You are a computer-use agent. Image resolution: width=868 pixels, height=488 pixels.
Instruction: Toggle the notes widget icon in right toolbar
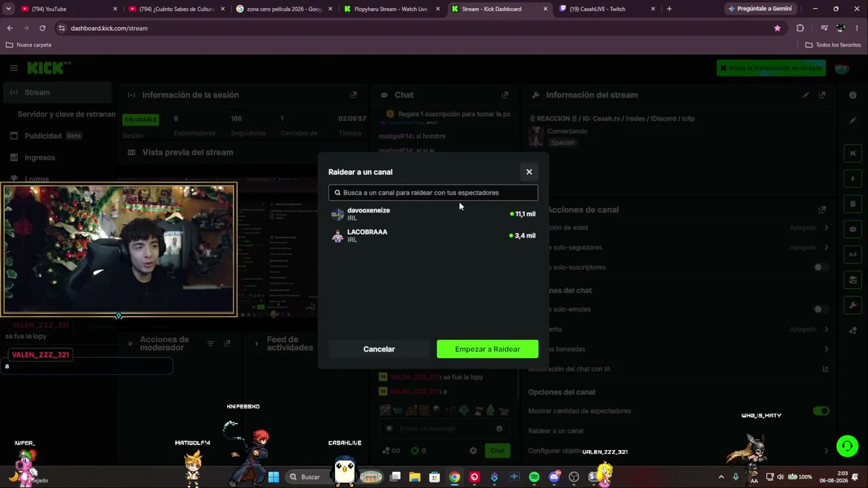coord(853,204)
